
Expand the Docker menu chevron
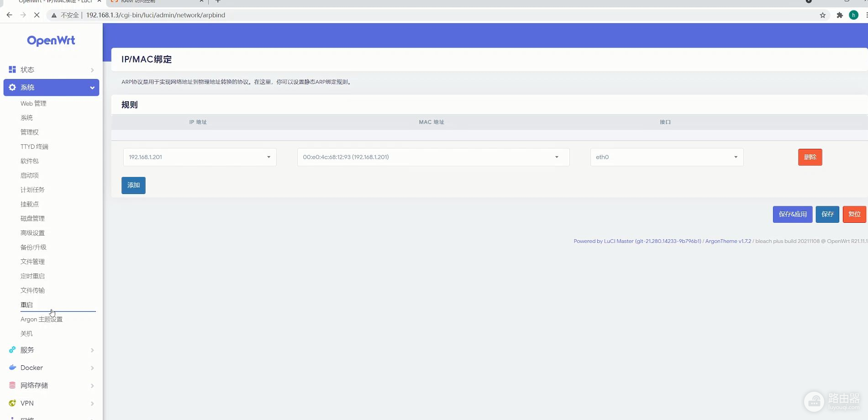92,368
